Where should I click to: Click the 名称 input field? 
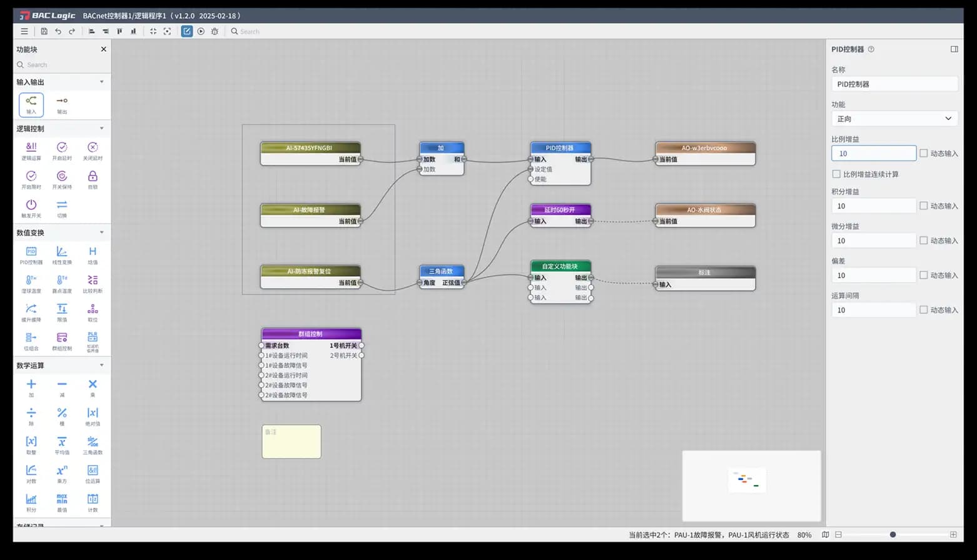tap(894, 84)
